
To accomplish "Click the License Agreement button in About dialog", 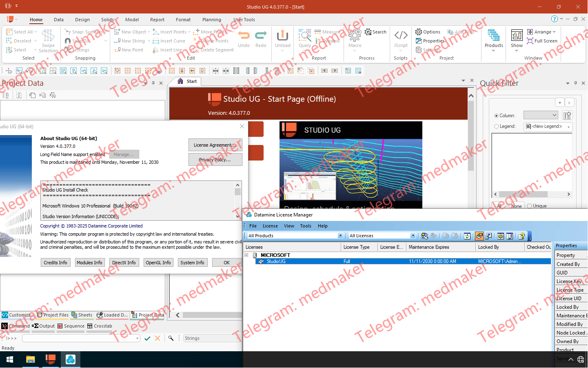I will click(x=215, y=145).
